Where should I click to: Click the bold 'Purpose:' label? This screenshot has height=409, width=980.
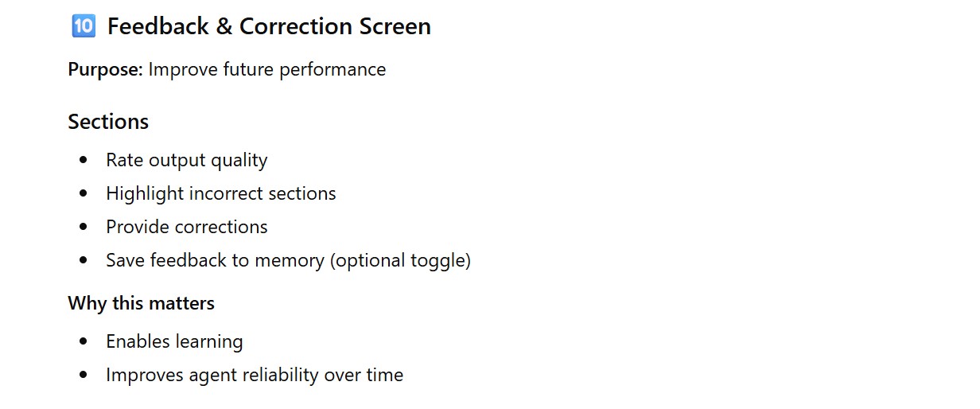pyautogui.click(x=105, y=70)
